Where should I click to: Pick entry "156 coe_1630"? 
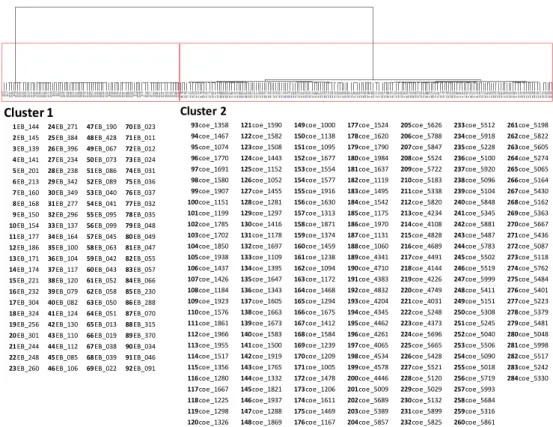pos(315,202)
